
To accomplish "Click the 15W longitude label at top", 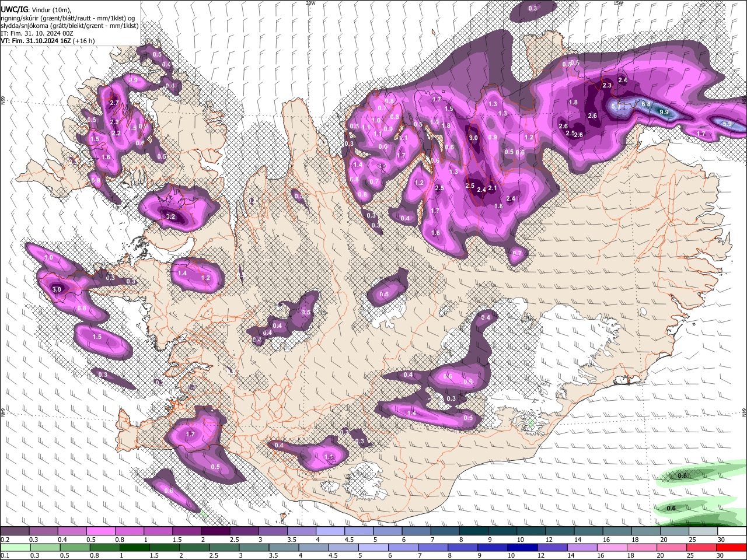I will 618,3.
